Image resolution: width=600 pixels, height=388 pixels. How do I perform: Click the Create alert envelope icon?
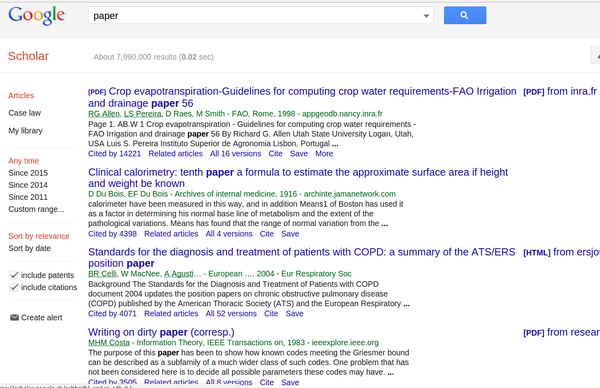click(14, 317)
